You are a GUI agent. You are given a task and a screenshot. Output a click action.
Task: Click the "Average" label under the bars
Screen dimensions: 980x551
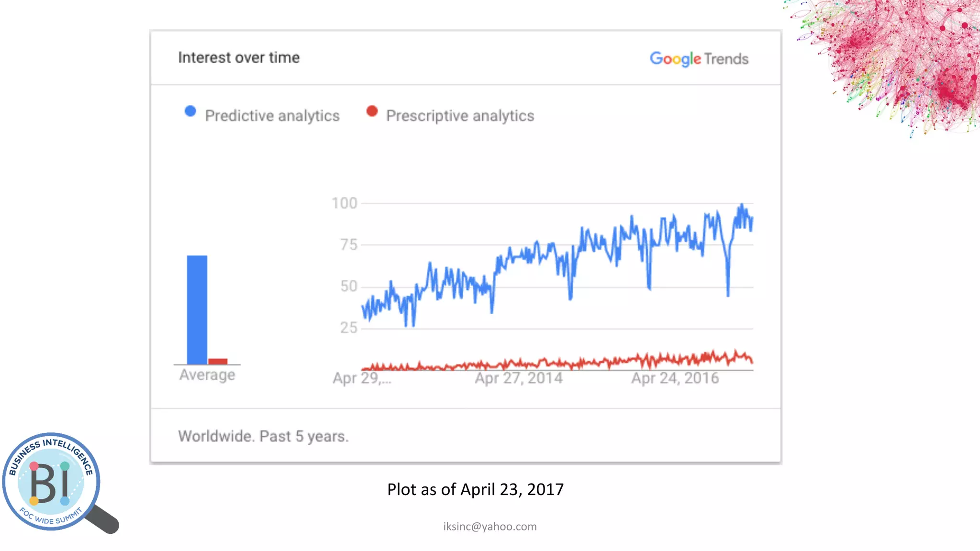point(207,375)
